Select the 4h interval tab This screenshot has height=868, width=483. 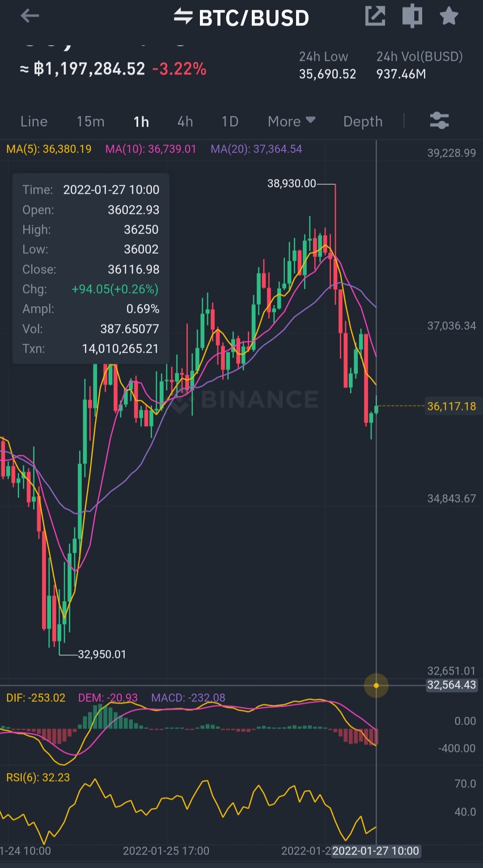coord(185,121)
